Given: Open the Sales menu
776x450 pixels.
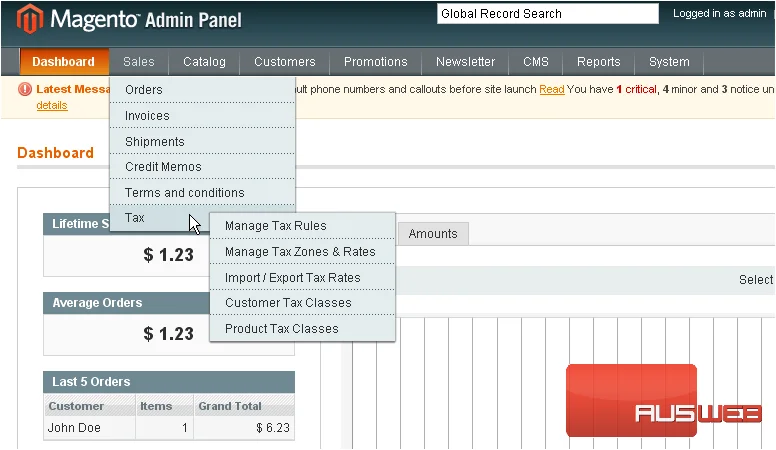Looking at the screenshot, I should (x=139, y=62).
